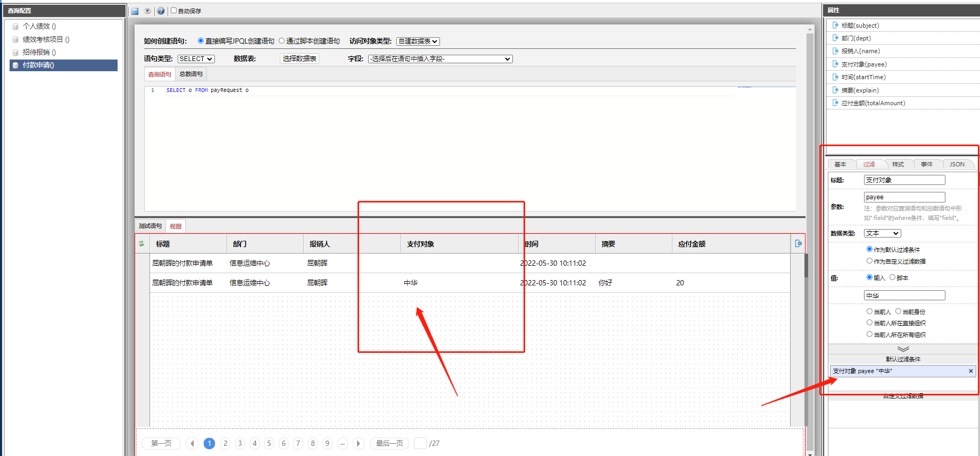Click the page number jump input box

point(420,443)
